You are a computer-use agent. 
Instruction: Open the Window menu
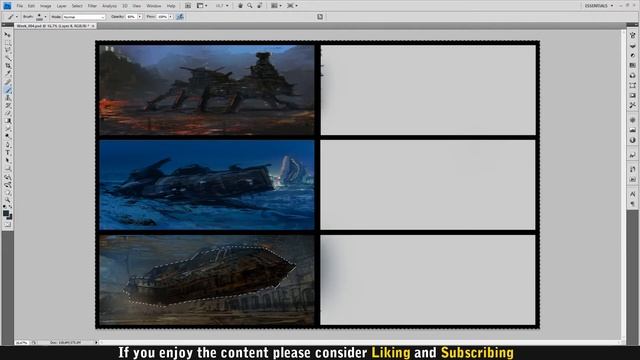[x=153, y=6]
